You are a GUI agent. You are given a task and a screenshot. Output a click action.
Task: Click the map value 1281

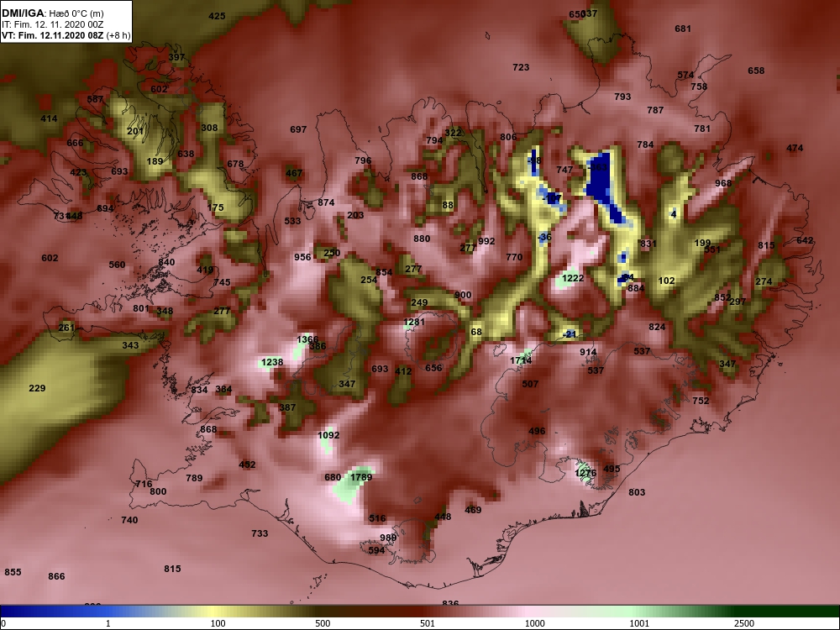point(413,322)
